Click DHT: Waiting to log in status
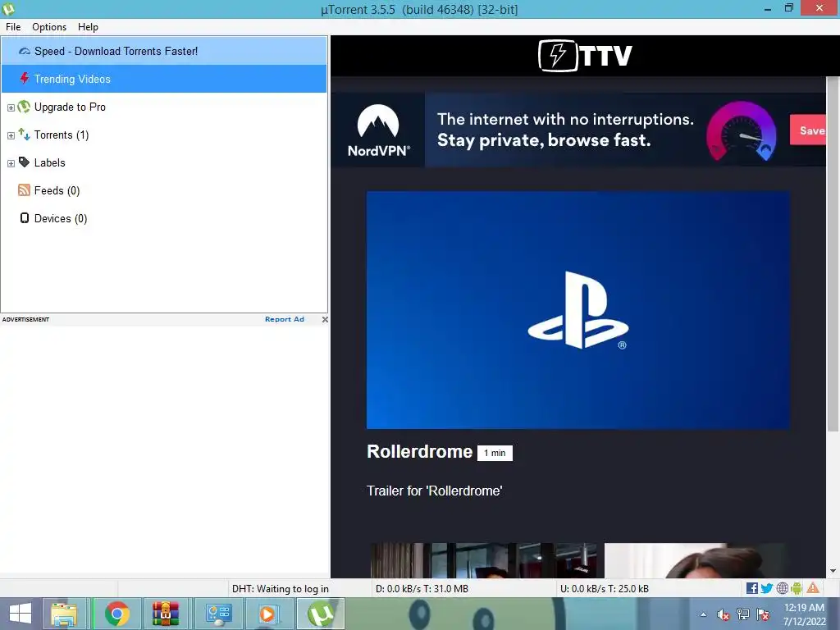The image size is (840, 630). pos(281,589)
